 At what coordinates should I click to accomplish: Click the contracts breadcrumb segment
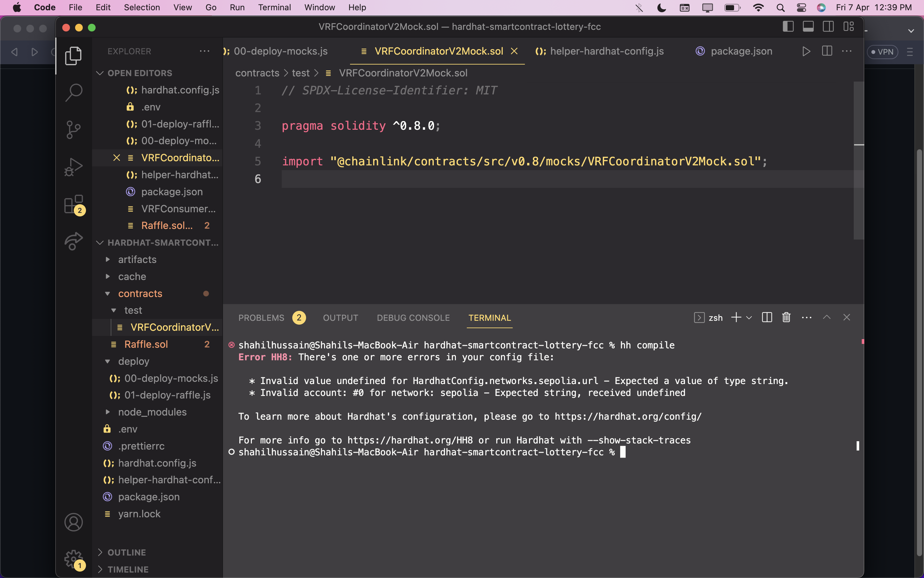click(x=257, y=73)
